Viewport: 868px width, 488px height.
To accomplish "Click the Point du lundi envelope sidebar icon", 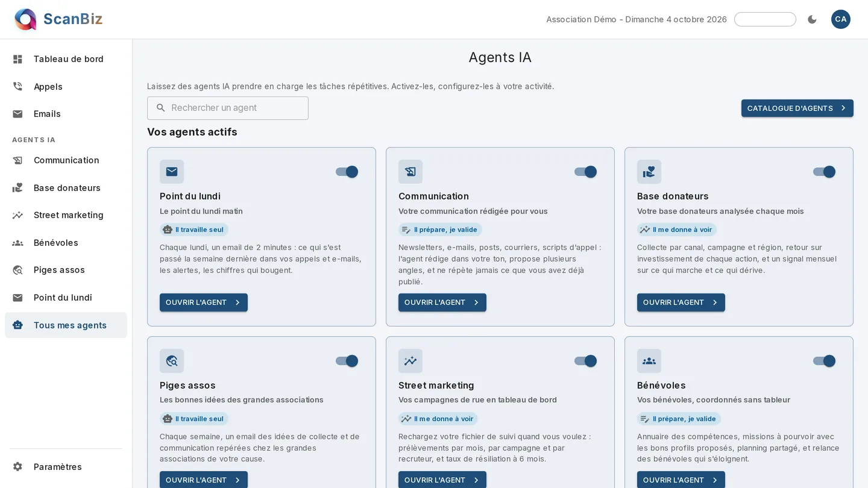I will click(17, 298).
